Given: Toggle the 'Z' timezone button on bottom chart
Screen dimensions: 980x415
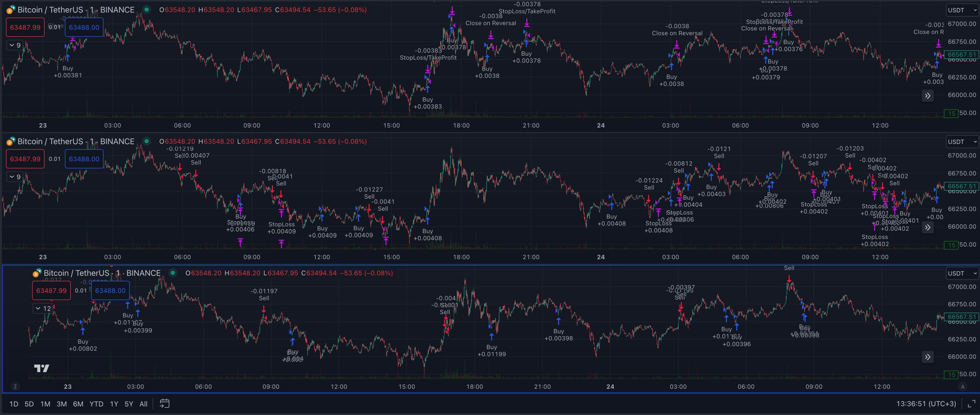Looking at the screenshot, I should 15,387.
